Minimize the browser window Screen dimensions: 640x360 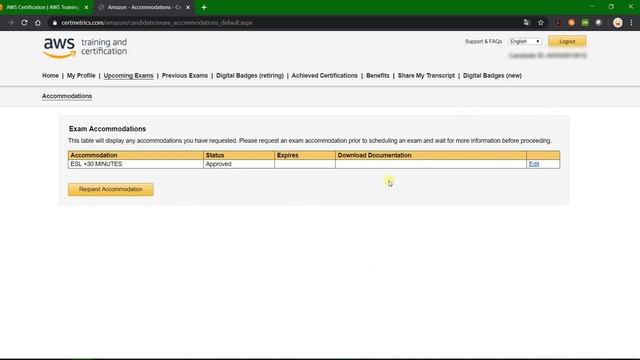(x=592, y=7)
